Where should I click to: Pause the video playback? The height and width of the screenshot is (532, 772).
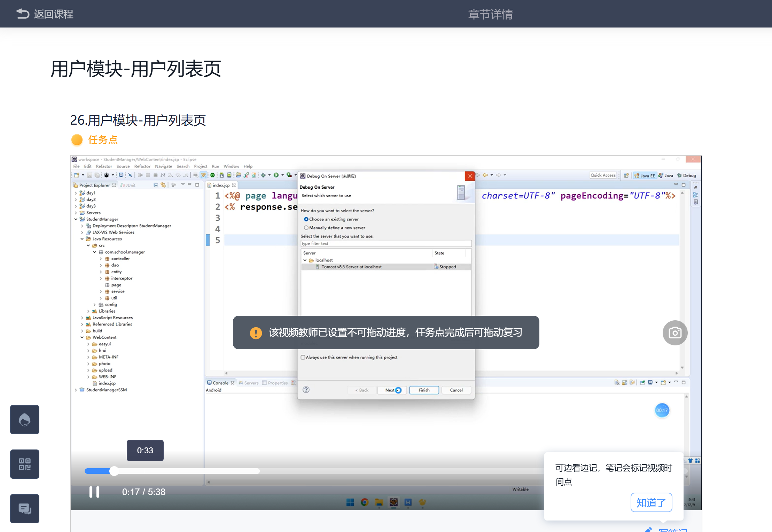tap(94, 492)
